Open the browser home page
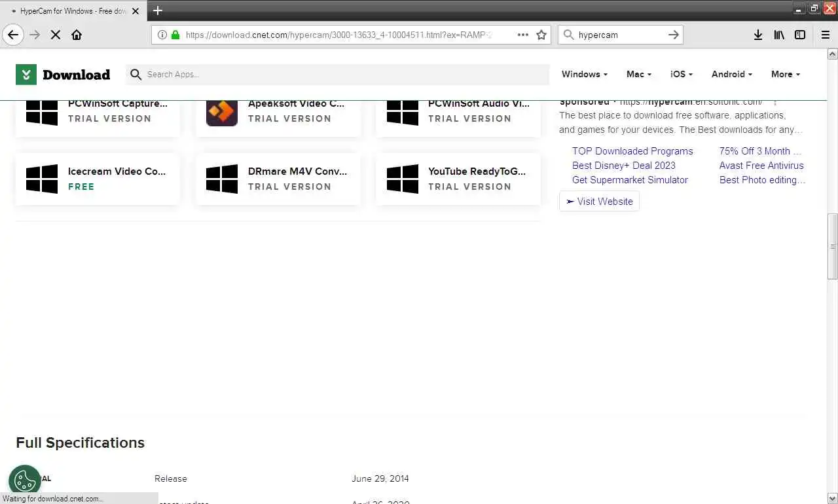838x504 pixels. [x=77, y=35]
